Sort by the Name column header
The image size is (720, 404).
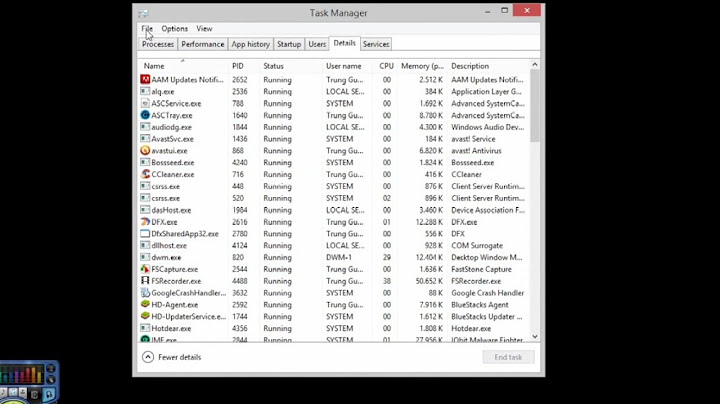(x=184, y=66)
